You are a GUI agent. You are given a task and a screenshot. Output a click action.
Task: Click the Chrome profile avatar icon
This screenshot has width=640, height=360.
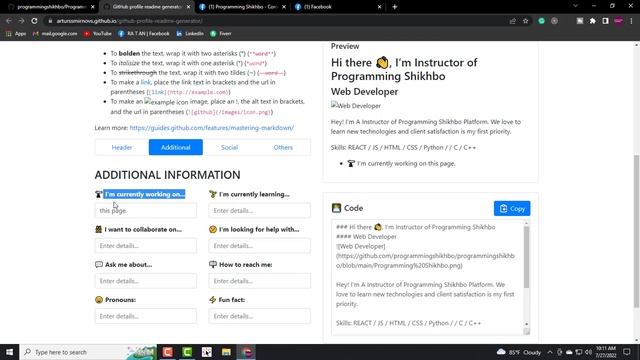tap(618, 21)
